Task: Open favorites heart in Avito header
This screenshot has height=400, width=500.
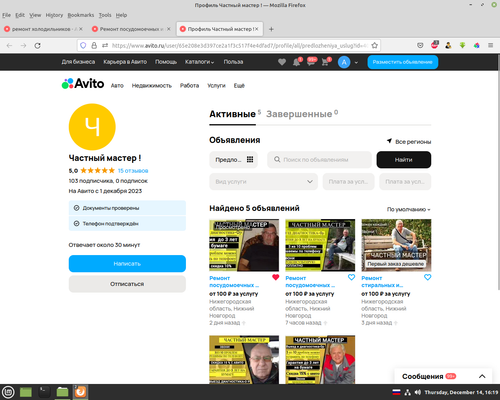Action: (x=282, y=62)
